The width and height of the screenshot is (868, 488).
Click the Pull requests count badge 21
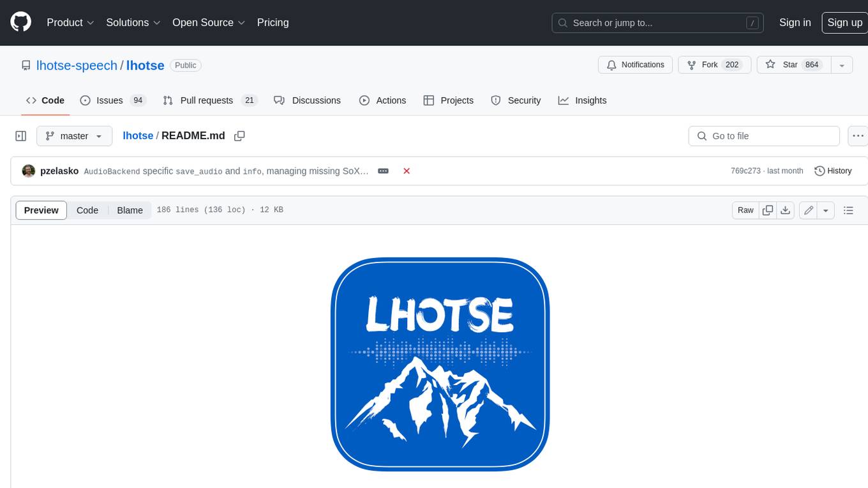click(250, 100)
